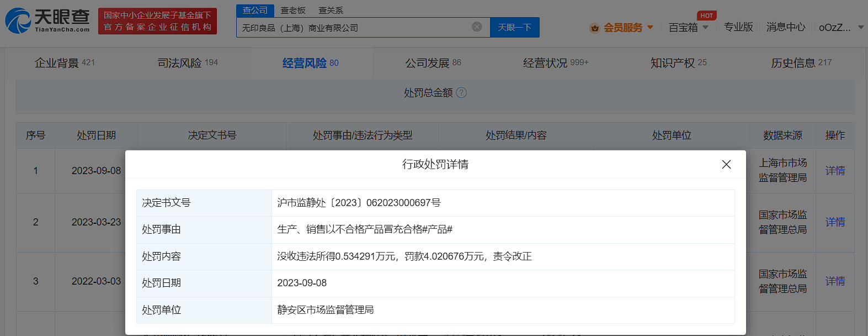Close the 行政处罚详情 dialog
The width and height of the screenshot is (868, 336).
click(x=726, y=165)
